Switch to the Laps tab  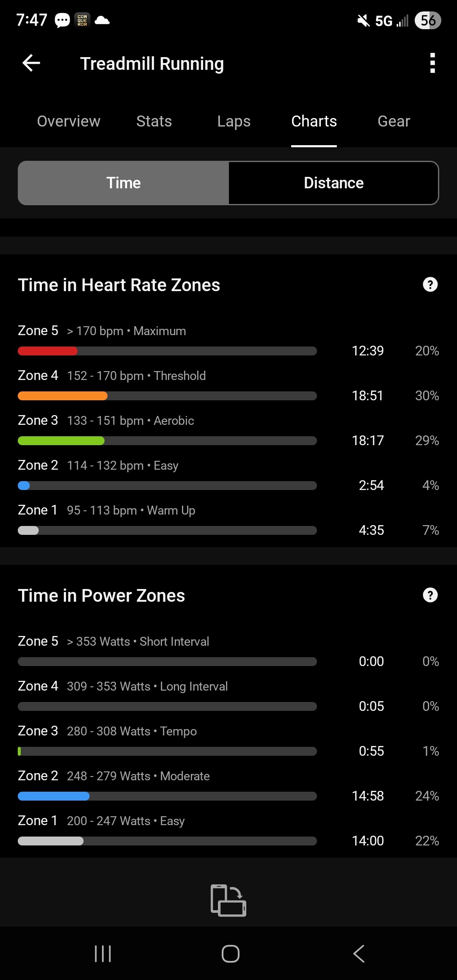pos(234,121)
